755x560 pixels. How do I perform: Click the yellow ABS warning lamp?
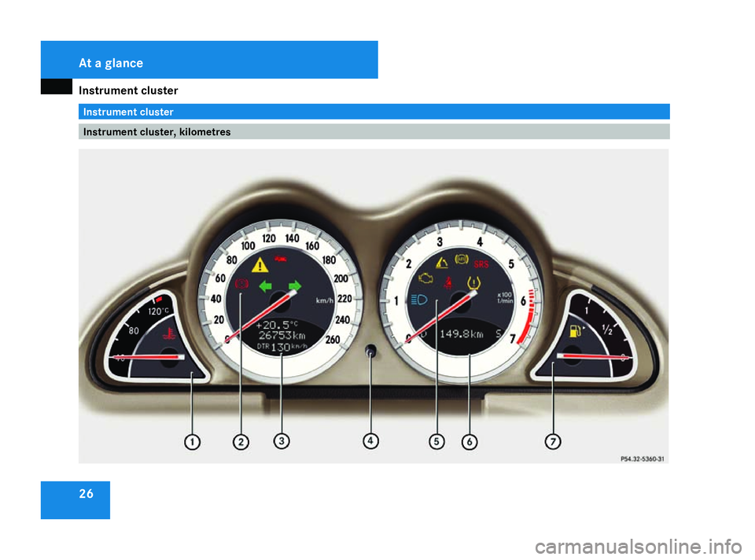click(x=462, y=259)
